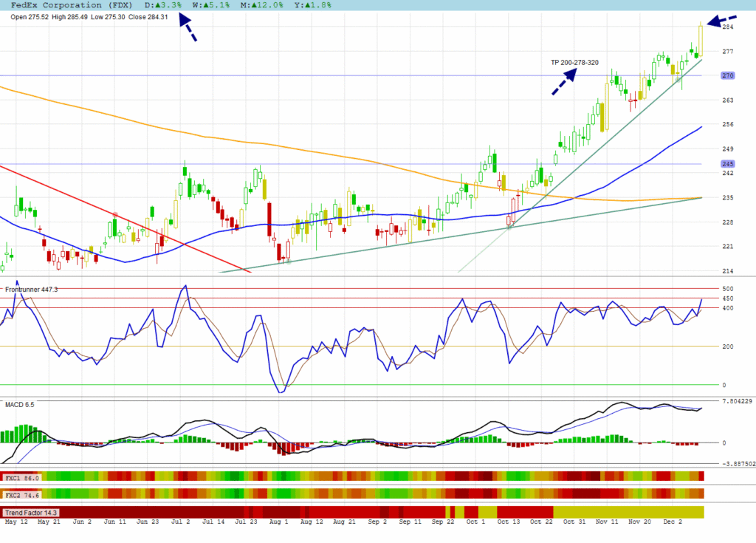The image size is (756, 543).
Task: Click the red FXC1 86.0 label box
Action: click(x=21, y=477)
